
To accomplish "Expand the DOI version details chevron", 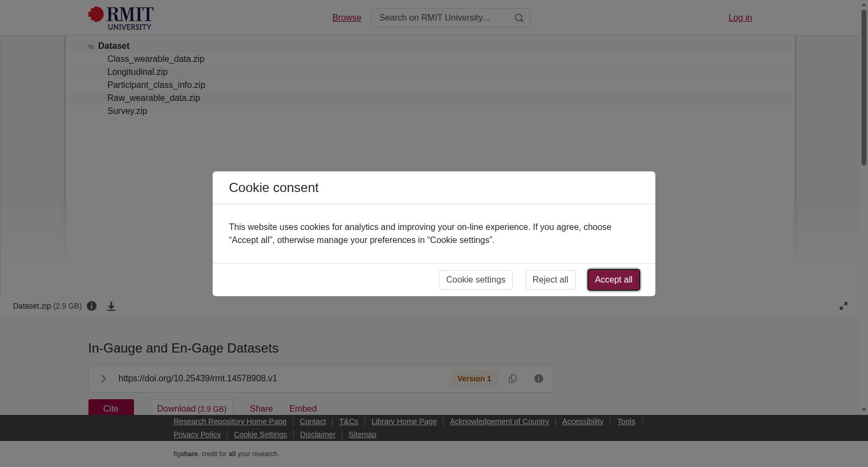I will click(103, 379).
